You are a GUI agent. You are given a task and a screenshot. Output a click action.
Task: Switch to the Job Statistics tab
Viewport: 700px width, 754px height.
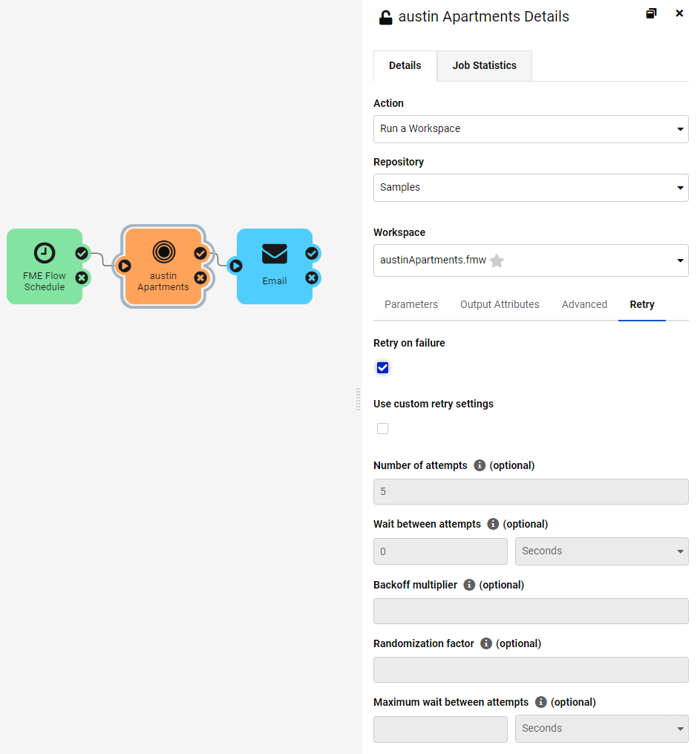click(x=485, y=66)
